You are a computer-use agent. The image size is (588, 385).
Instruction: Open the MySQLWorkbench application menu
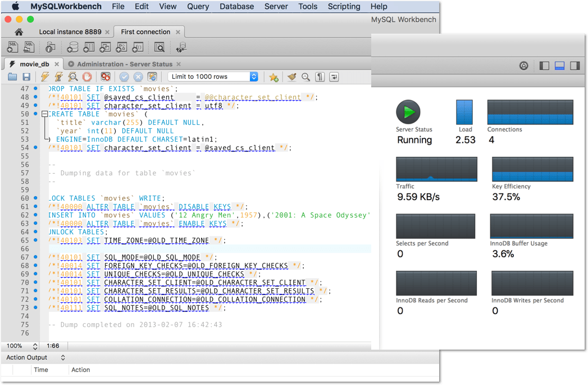pyautogui.click(x=66, y=6)
